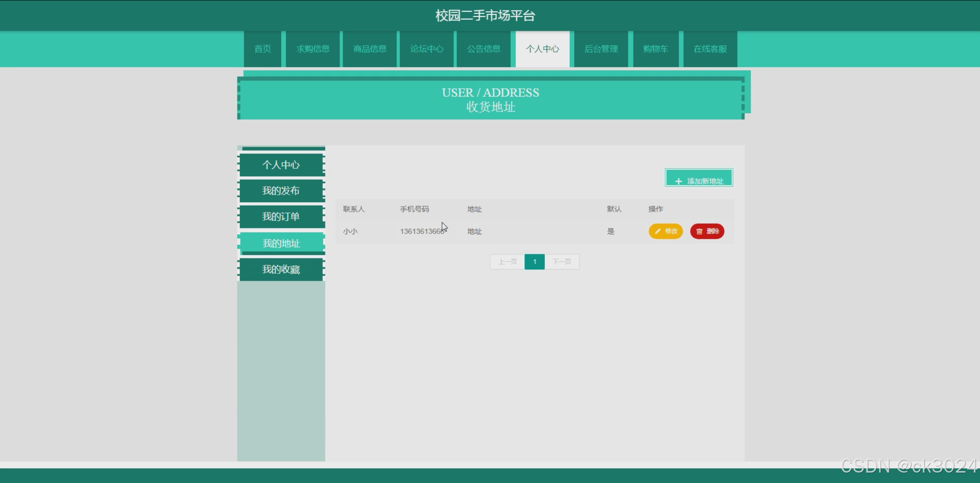The width and height of the screenshot is (980, 483).
Task: Open the 公告信息 tab
Action: (x=483, y=49)
